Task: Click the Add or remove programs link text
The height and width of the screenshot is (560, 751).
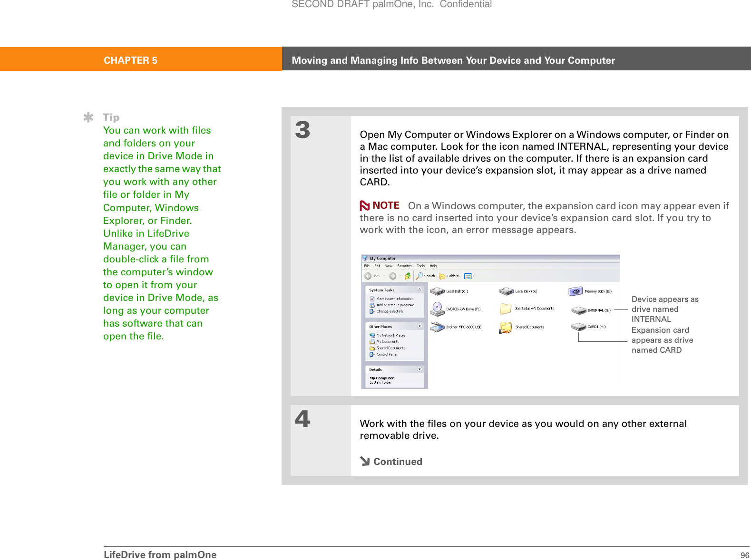Action: (x=396, y=305)
